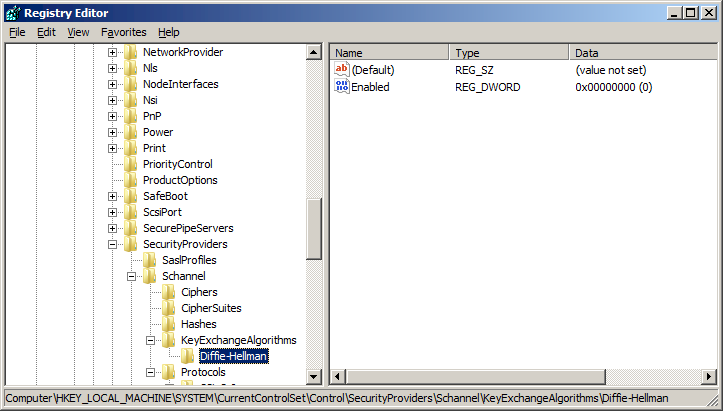Select the Protocols registry key
723x411 pixels.
click(x=203, y=372)
